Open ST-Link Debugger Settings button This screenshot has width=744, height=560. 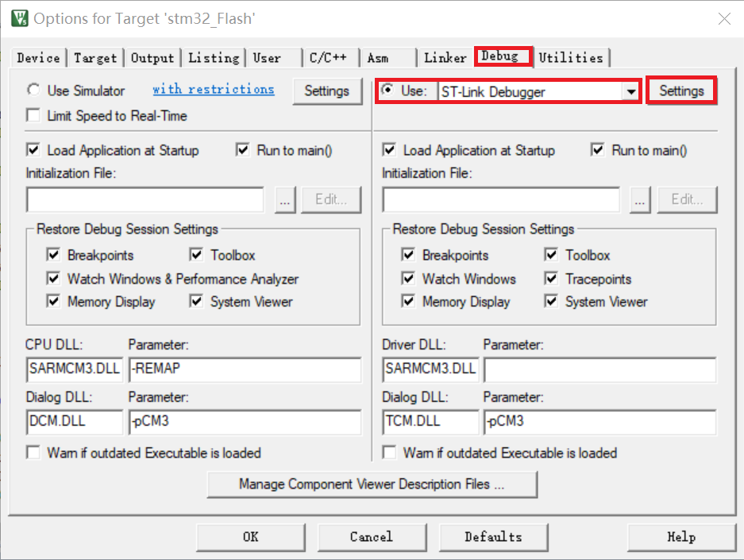pyautogui.click(x=681, y=91)
